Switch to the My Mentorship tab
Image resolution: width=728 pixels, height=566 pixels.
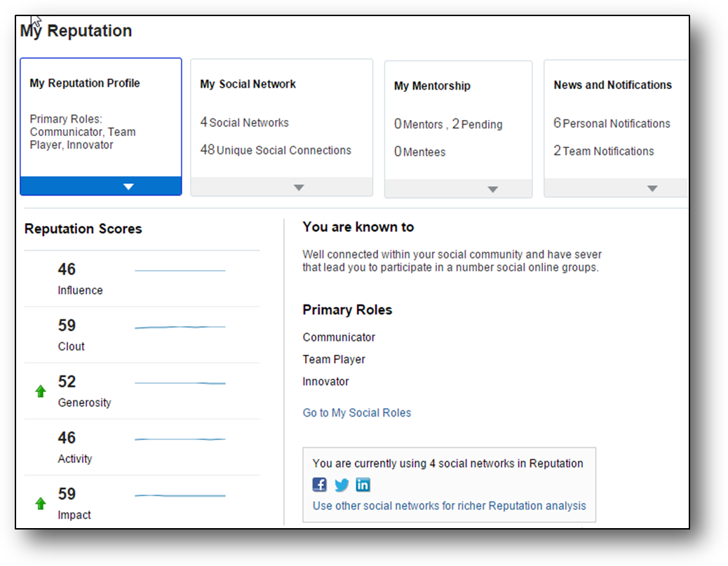[432, 86]
